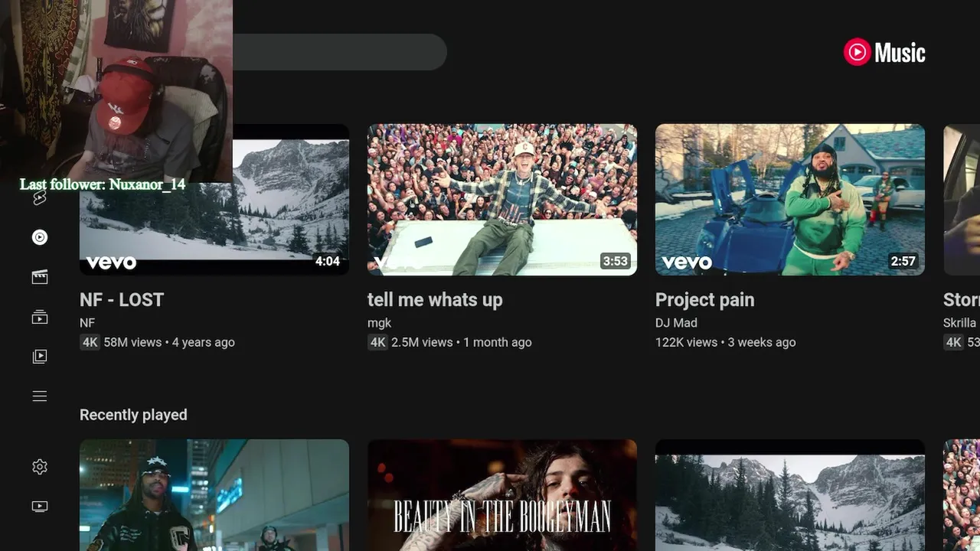Open Recently played snowy mountain thumbnail
This screenshot has height=551, width=980.
pyautogui.click(x=790, y=495)
